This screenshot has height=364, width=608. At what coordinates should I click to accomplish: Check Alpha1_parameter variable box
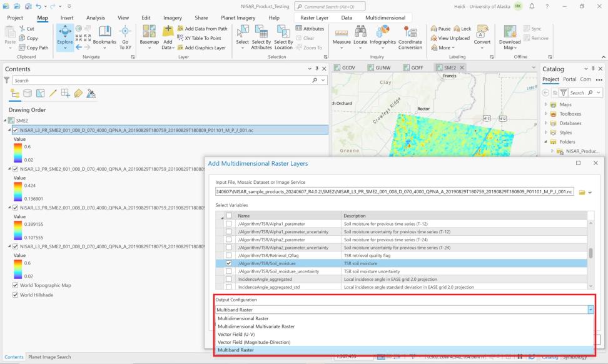point(229,224)
